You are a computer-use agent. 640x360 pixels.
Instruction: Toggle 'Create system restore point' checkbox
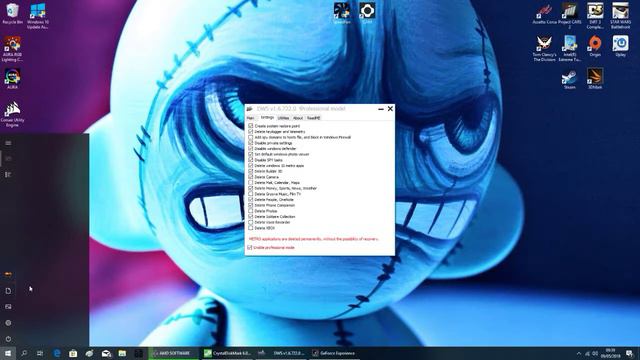[251, 126]
